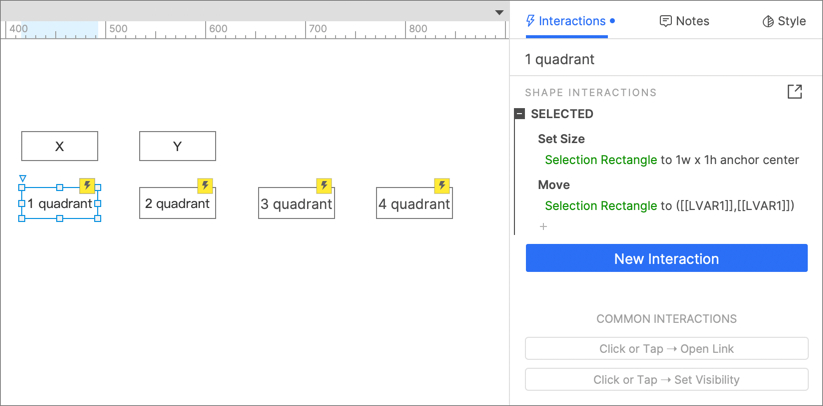823x406 pixels.
Task: Click Move action's Selection Rectangle target
Action: (x=600, y=206)
